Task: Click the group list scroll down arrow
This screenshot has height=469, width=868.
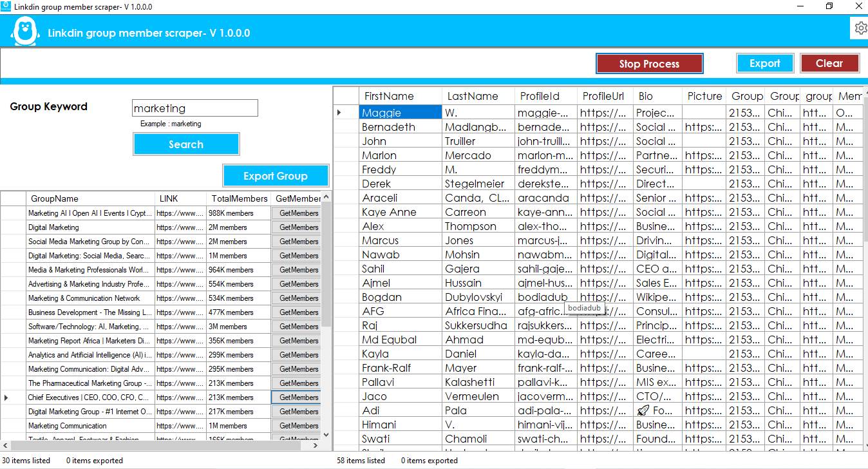Action: point(326,435)
